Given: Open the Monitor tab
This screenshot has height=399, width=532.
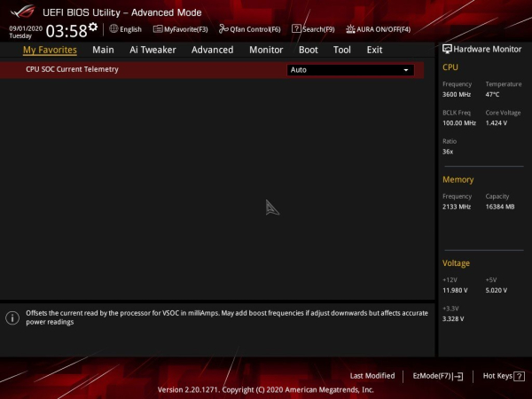Looking at the screenshot, I should coord(266,50).
